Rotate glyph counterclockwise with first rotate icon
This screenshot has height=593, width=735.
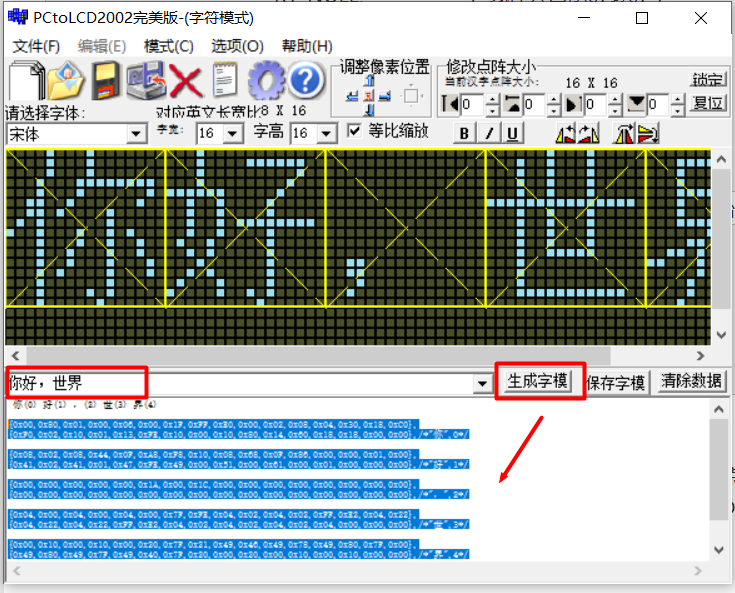[x=565, y=134]
